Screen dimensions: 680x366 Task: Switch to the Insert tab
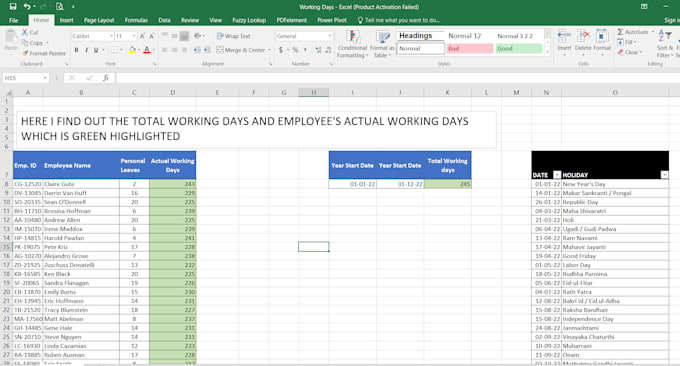pyautogui.click(x=66, y=20)
